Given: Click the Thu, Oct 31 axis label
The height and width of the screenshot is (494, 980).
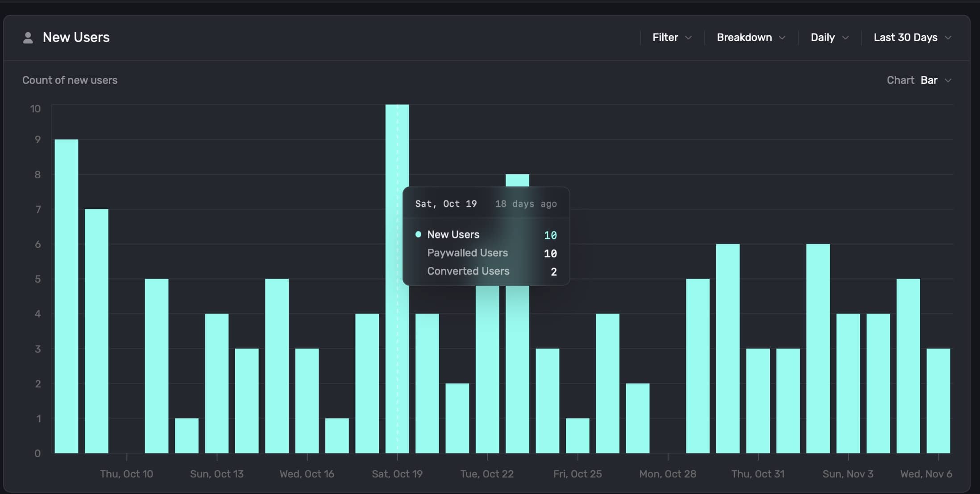Looking at the screenshot, I should click(x=757, y=474).
